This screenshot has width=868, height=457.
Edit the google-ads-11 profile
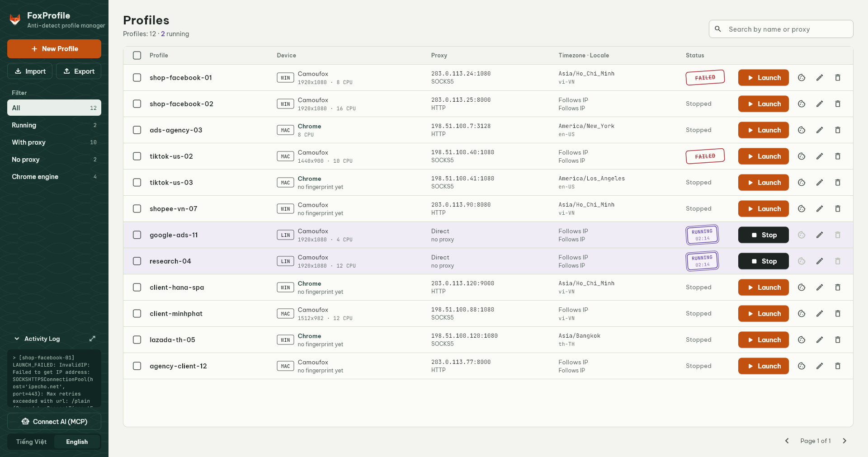pyautogui.click(x=820, y=235)
